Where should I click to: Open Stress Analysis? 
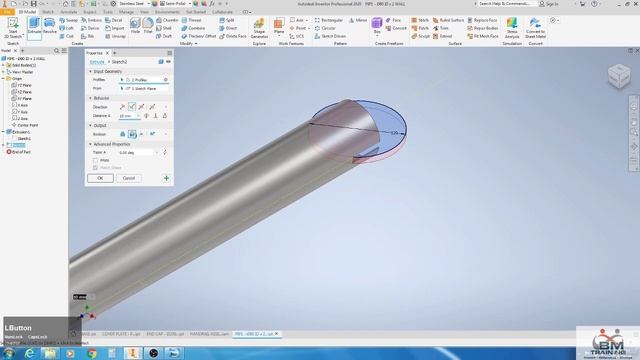(512, 28)
